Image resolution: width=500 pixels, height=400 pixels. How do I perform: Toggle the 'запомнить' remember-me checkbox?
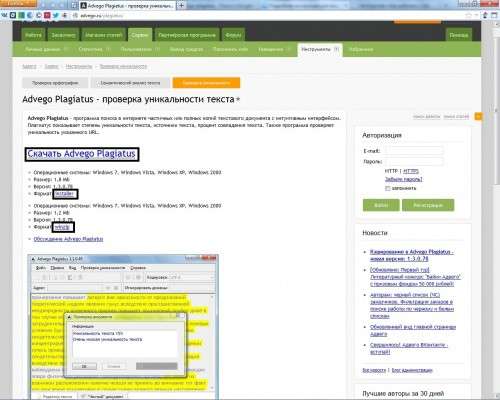coord(387,188)
